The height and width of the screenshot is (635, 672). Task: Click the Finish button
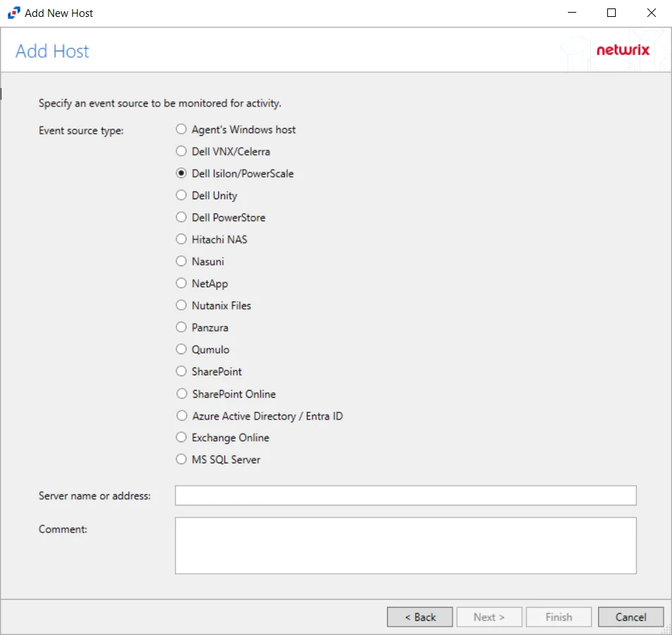559,617
